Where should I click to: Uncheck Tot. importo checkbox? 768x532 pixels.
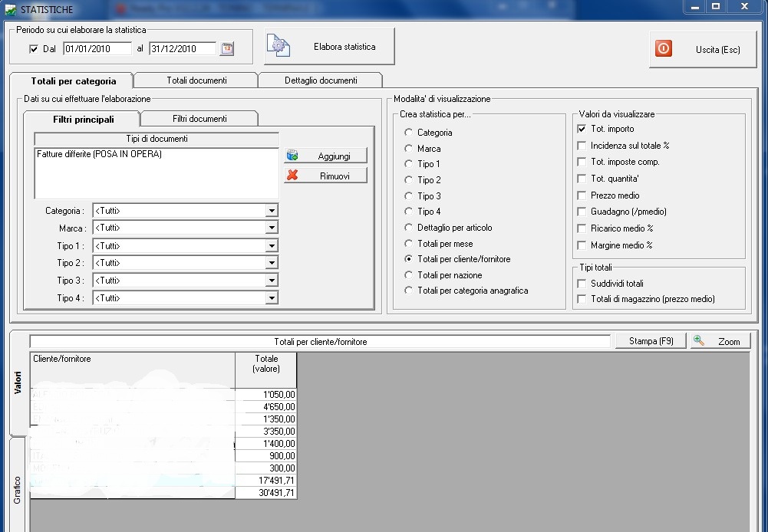point(582,129)
